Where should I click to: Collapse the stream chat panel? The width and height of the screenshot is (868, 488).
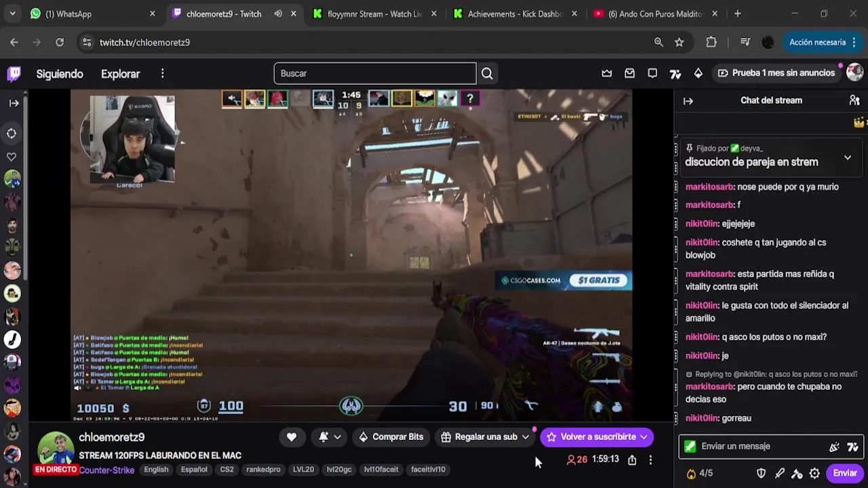tap(688, 101)
